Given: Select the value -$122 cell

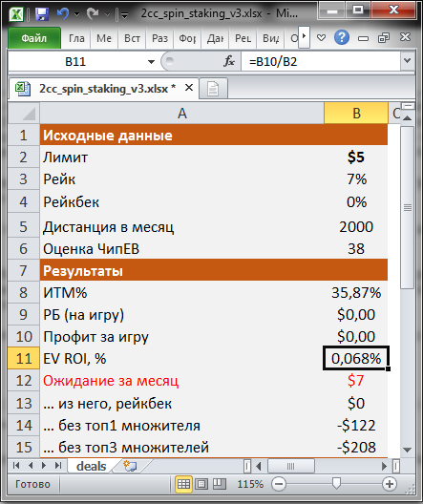Looking at the screenshot, I should coord(356,426).
